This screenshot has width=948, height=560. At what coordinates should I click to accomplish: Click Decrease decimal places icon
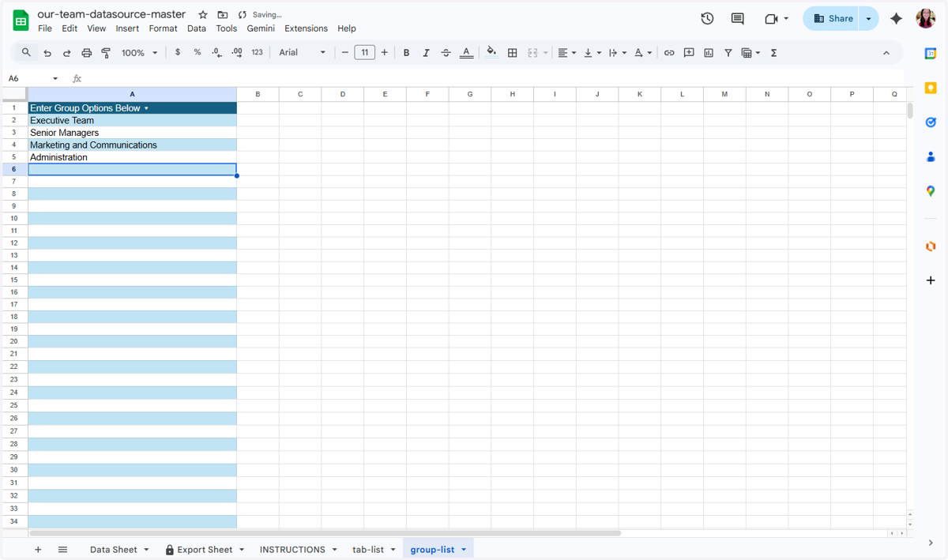coord(217,52)
